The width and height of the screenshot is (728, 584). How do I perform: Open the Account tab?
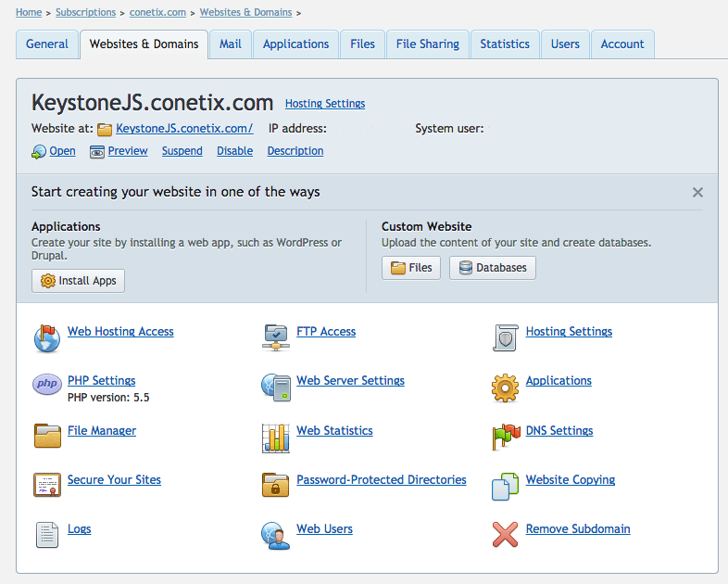point(622,44)
